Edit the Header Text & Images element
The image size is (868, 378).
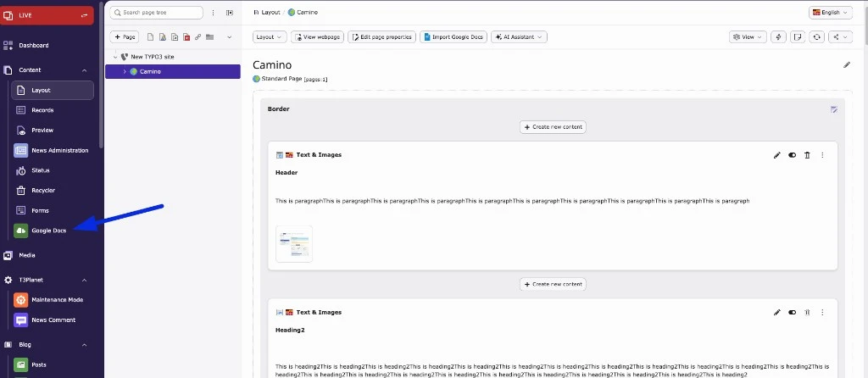[776, 155]
